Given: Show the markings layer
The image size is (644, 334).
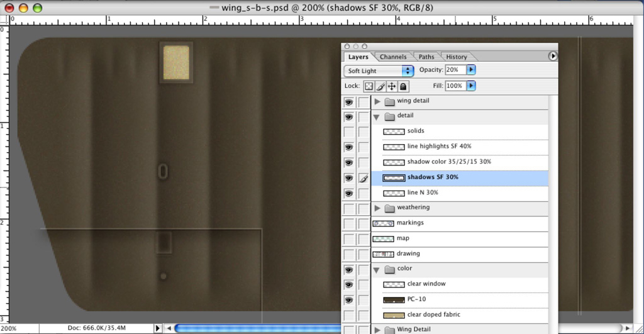Looking at the screenshot, I should coord(348,224).
